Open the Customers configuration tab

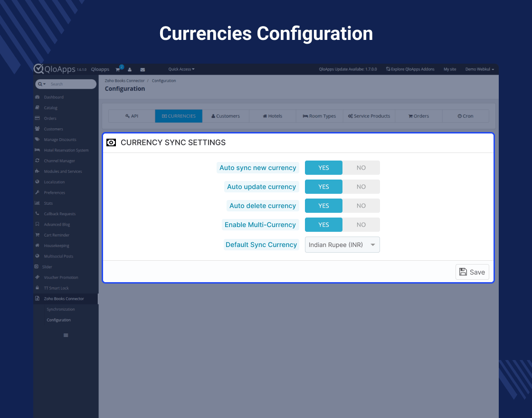tap(226, 116)
